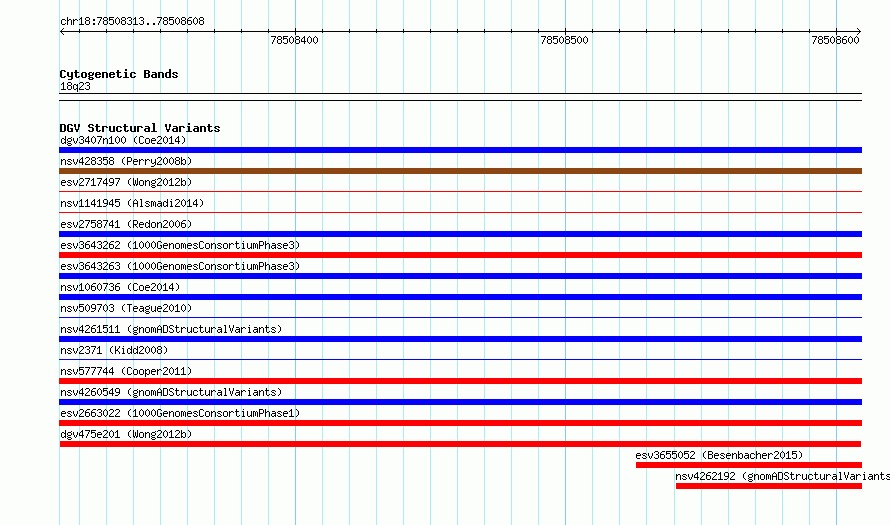Select the red nsv577744 variant bar
This screenshot has width=890, height=525.
tap(460, 381)
